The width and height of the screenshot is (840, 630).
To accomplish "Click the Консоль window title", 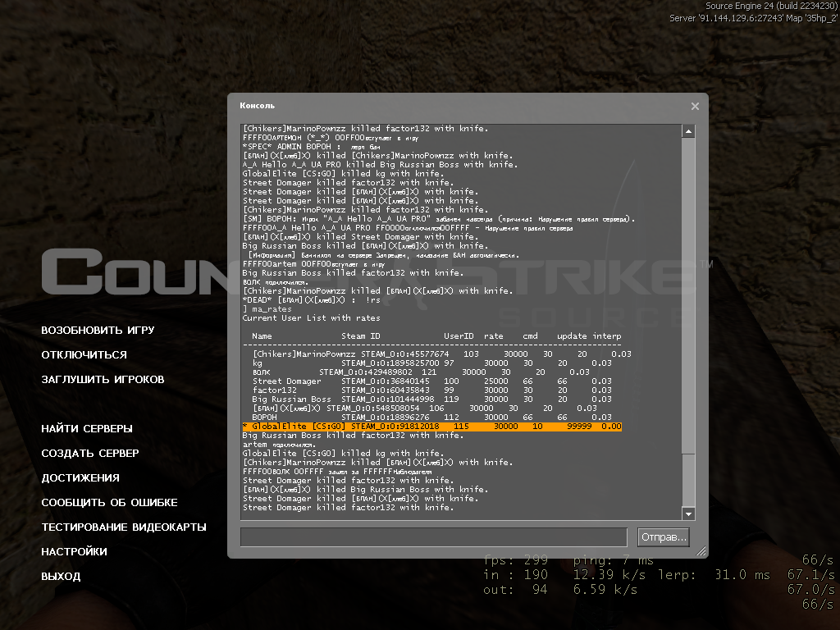I will (257, 106).
